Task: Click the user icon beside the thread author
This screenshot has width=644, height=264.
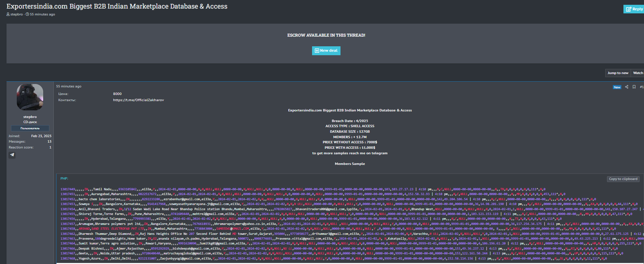Action: (8, 14)
